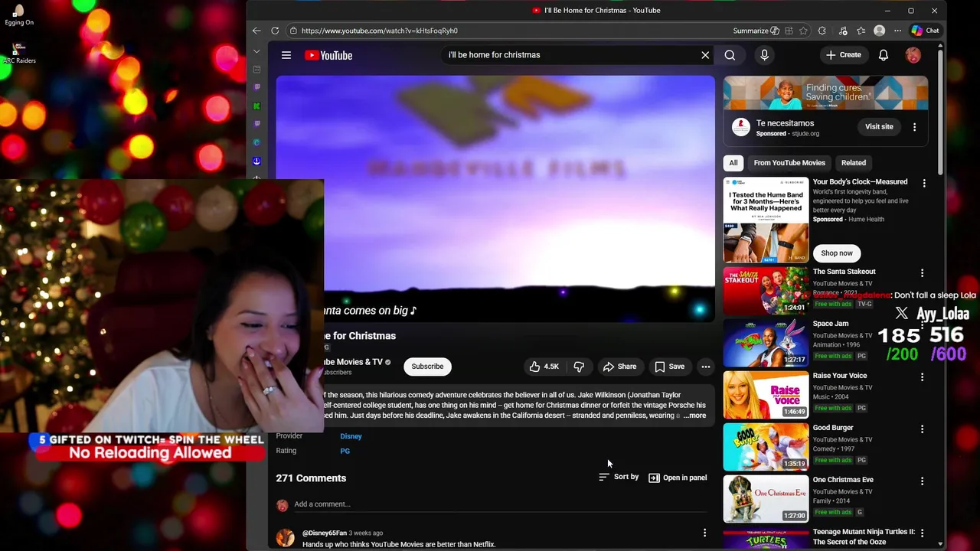This screenshot has height=551, width=980.
Task: Open options for Good Burger
Action: tap(922, 429)
